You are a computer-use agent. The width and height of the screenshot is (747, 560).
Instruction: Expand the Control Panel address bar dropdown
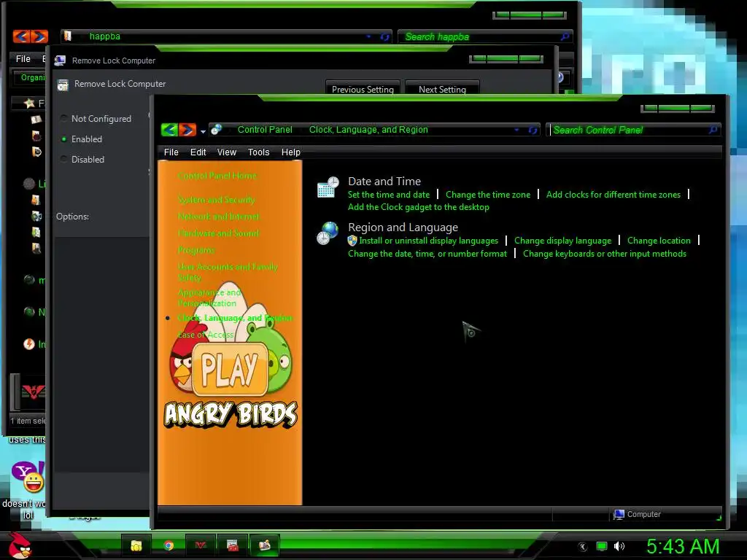click(x=516, y=130)
